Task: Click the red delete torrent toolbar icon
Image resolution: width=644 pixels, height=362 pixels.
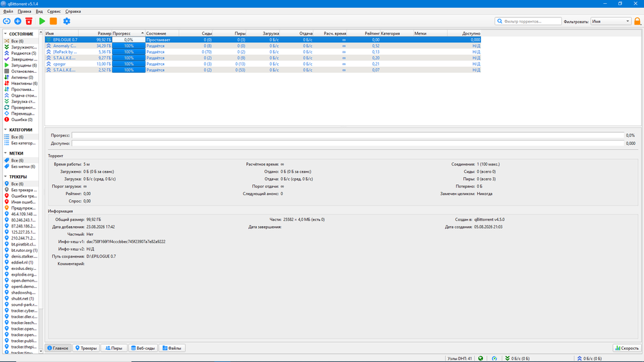Action: tap(29, 21)
